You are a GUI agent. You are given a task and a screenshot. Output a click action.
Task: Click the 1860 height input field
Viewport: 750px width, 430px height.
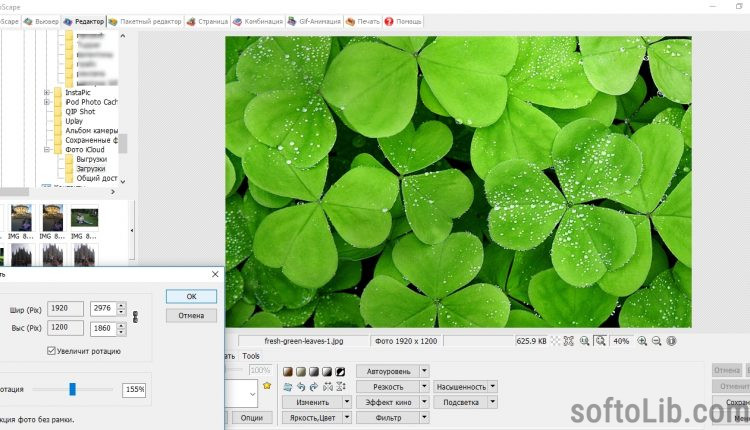103,328
